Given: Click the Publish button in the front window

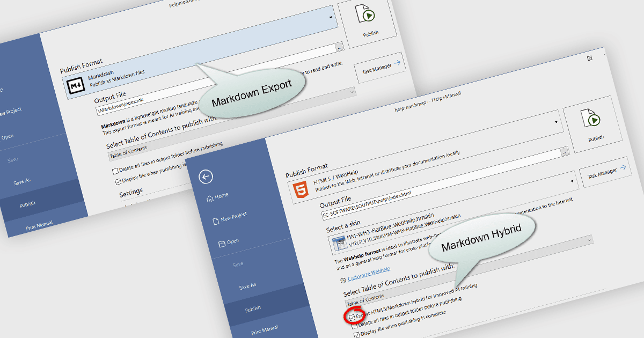Looking at the screenshot, I should pos(592,123).
